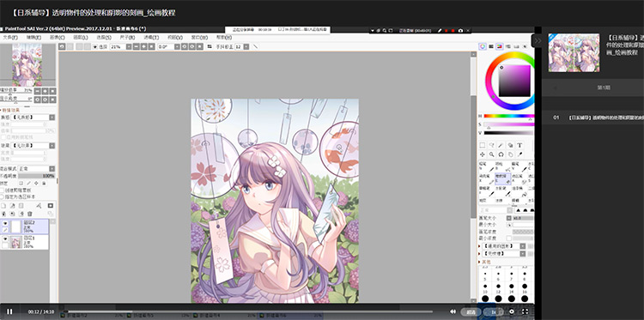This screenshot has height=320, width=644.
Task: Select the text T tool
Action: pyautogui.click(x=519, y=145)
